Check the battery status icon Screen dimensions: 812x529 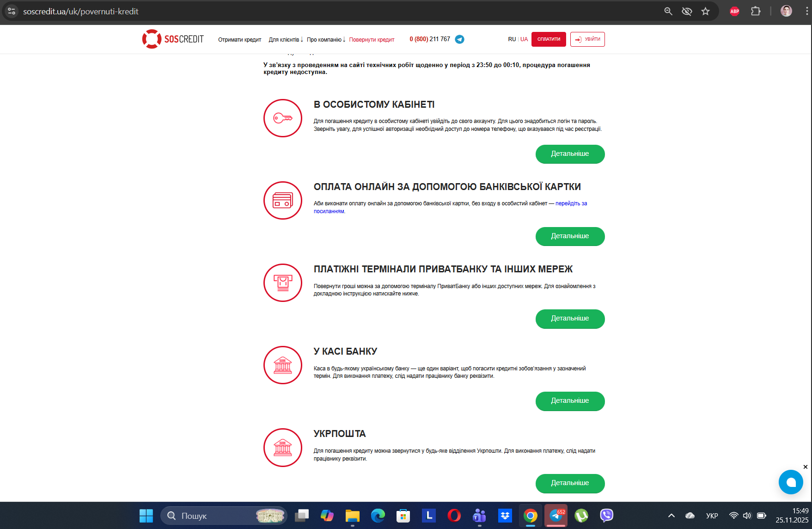(762, 516)
